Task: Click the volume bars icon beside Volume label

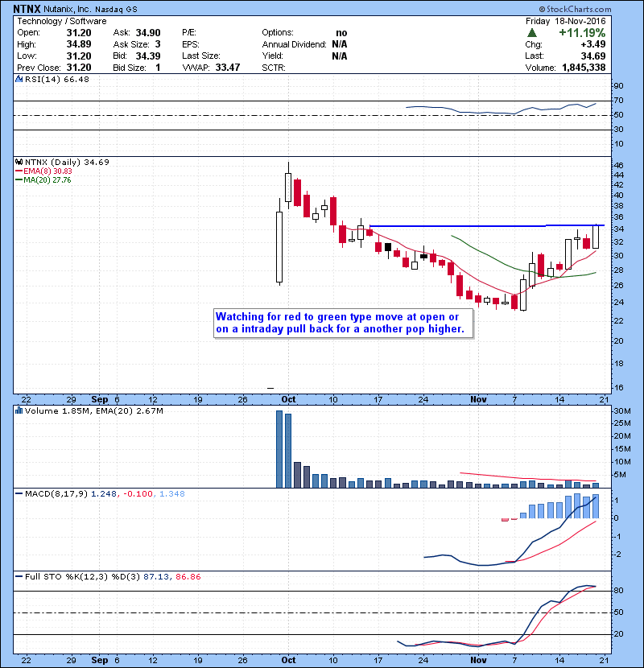Action: tap(19, 410)
